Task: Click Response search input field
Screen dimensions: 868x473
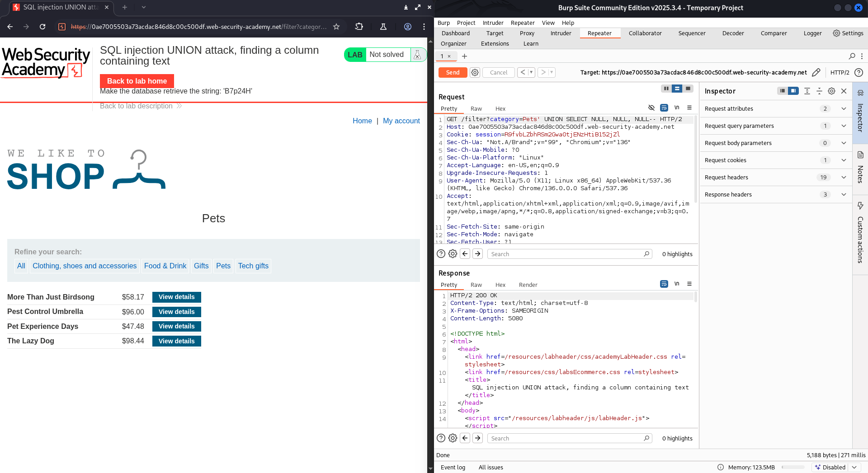Action: (x=570, y=438)
